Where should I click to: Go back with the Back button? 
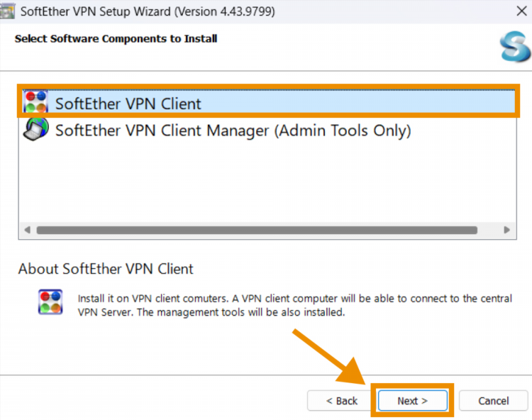click(342, 401)
